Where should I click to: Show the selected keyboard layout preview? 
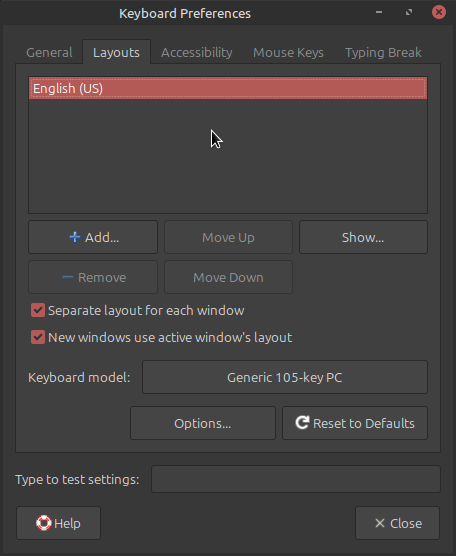click(x=363, y=237)
